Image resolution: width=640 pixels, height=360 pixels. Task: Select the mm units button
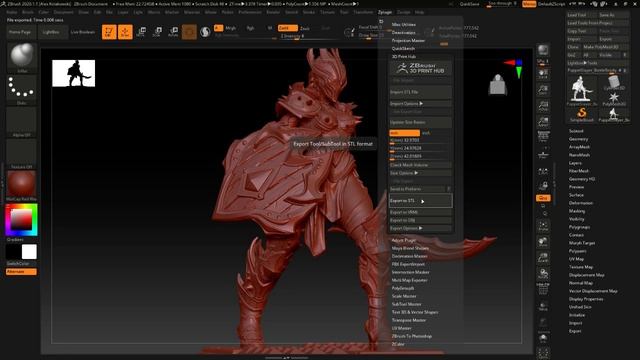404,133
